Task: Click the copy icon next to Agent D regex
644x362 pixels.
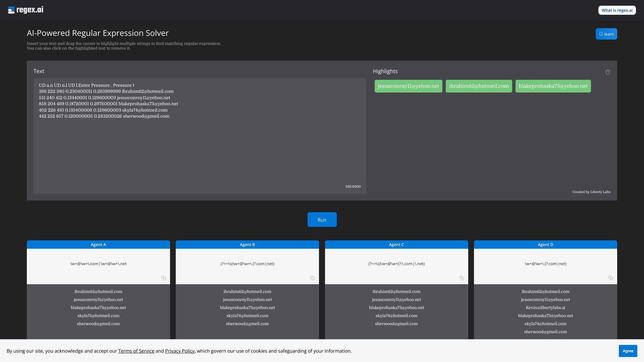Action: [x=611, y=279]
